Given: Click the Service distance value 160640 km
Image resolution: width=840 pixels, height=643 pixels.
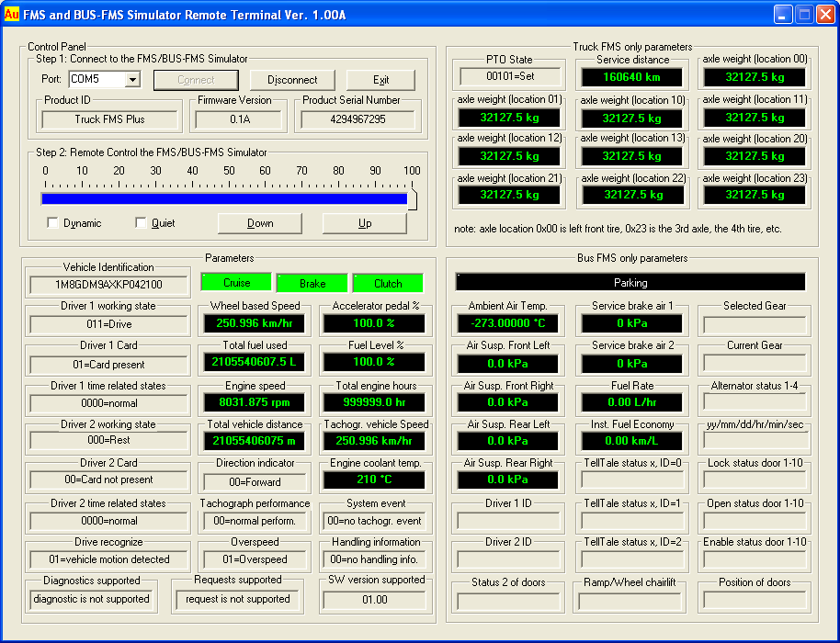Looking at the screenshot, I should pyautogui.click(x=631, y=76).
